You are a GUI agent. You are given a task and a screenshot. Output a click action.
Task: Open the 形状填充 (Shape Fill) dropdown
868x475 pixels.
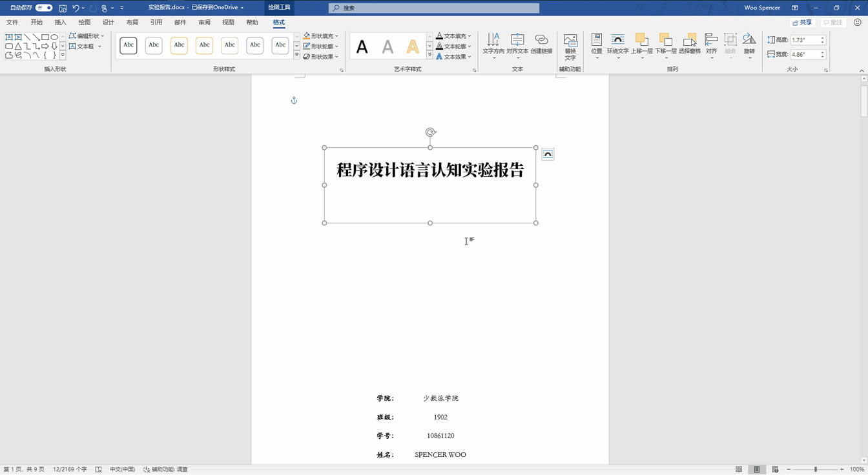[x=320, y=35]
